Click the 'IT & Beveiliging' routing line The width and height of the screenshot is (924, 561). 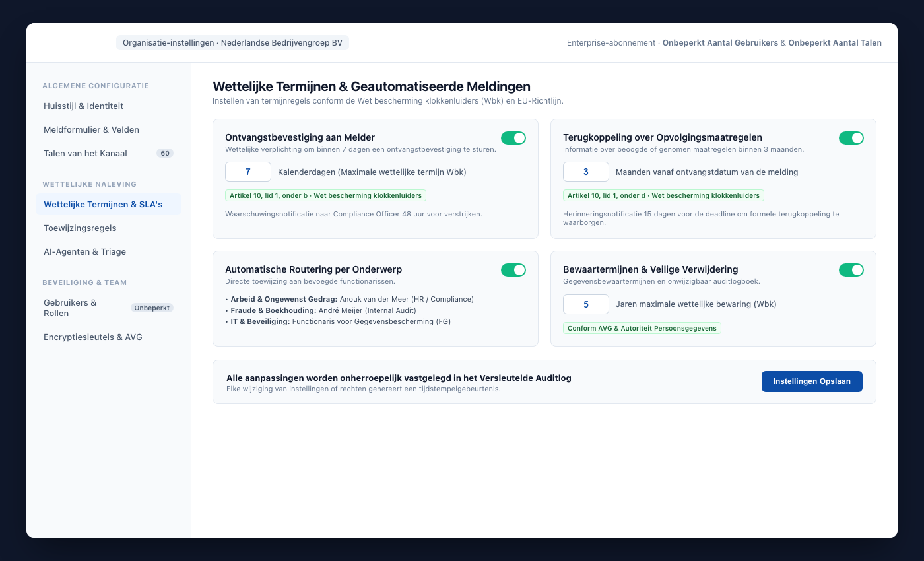(x=338, y=321)
